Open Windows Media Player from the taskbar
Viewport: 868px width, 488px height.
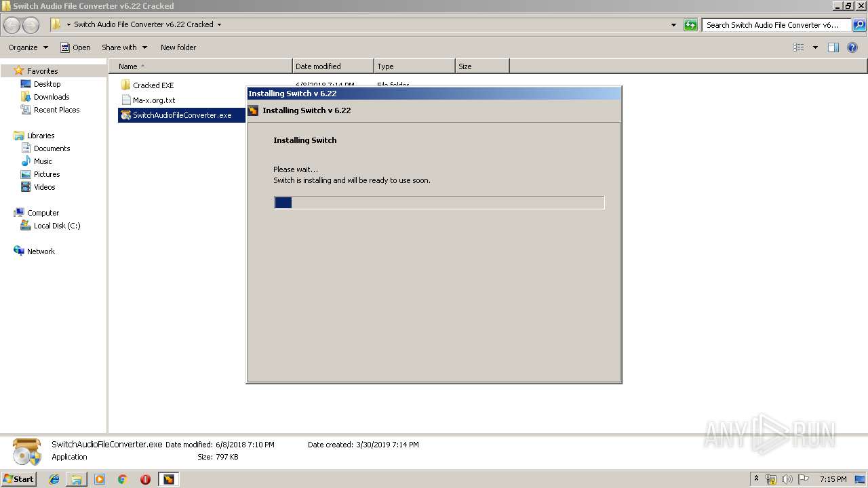(x=100, y=479)
